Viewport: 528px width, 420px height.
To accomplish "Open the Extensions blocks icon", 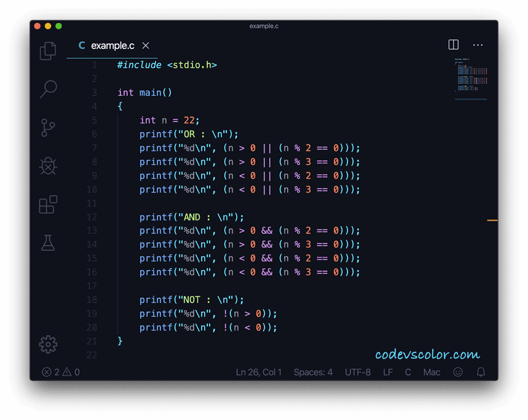I will click(48, 204).
